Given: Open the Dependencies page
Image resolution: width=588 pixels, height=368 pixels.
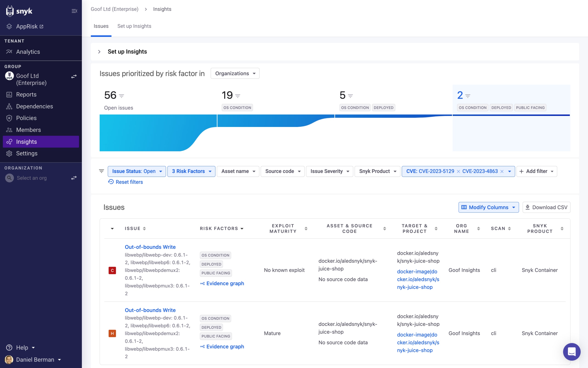Looking at the screenshot, I should coord(34,106).
